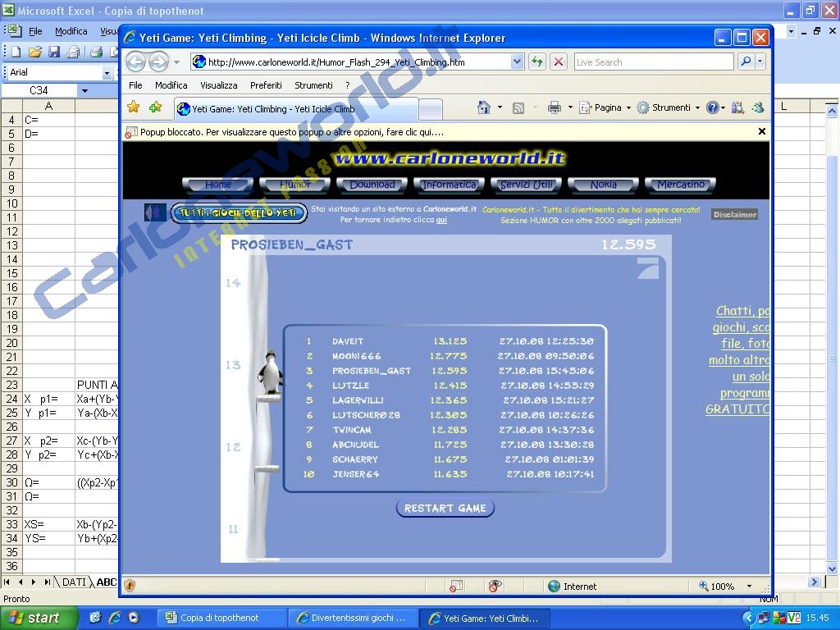Open the address bar URL dropdown

click(517, 62)
